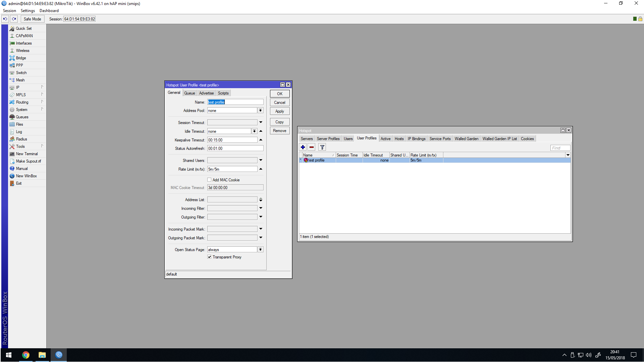Switch to the Server Profiles tab

click(328, 139)
